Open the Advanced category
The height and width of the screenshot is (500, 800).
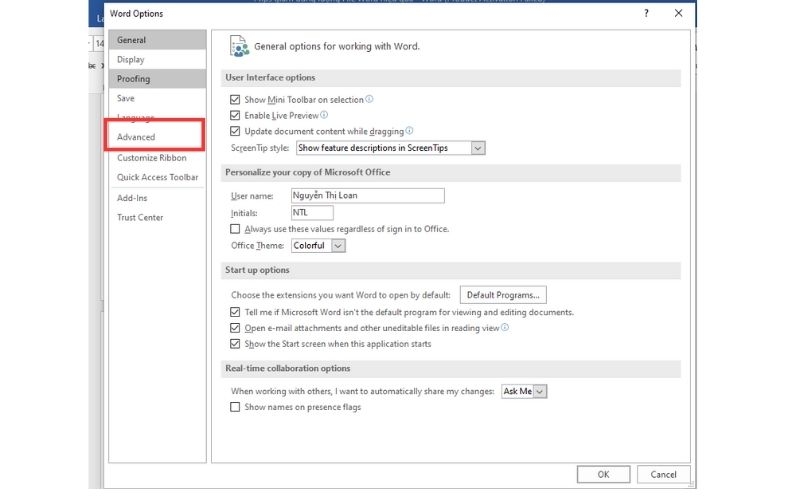point(157,137)
